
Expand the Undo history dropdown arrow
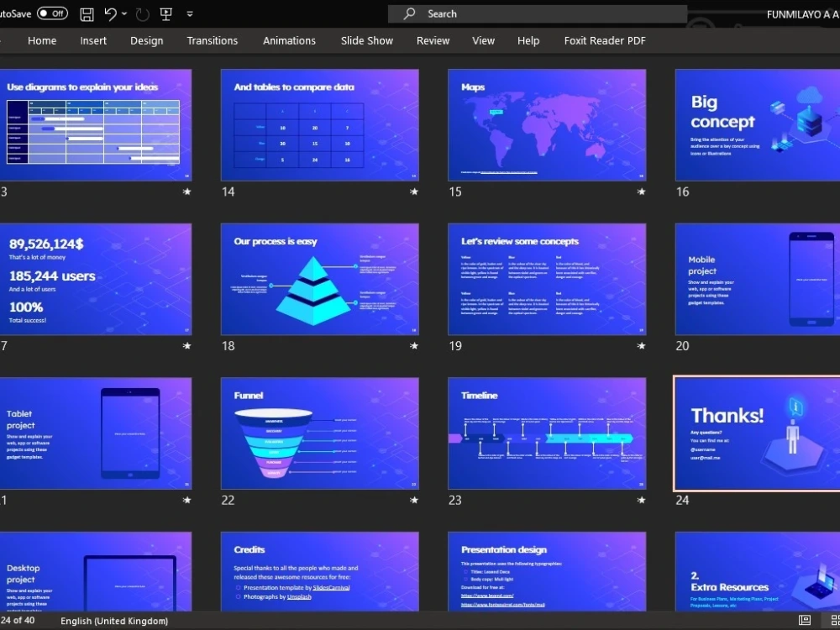pyautogui.click(x=124, y=14)
